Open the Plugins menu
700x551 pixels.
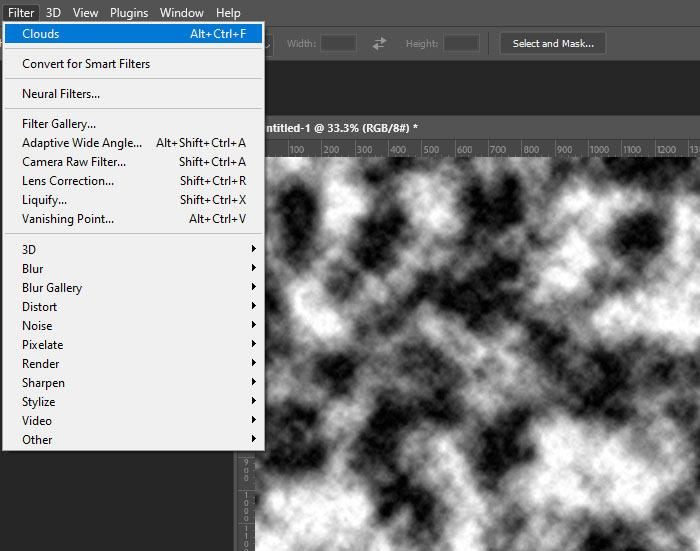point(128,13)
